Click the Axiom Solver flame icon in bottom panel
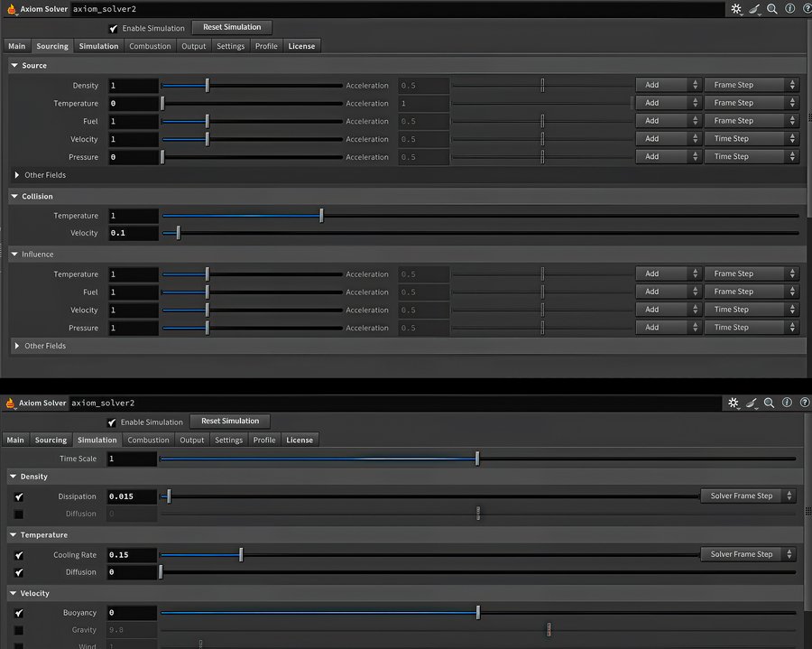This screenshot has height=649, width=812. tap(10, 403)
